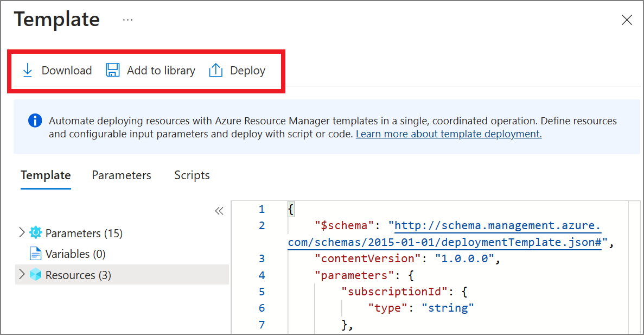Expand the Resources (3) tree node chevron
Screen dimensions: 644x335
(22, 274)
